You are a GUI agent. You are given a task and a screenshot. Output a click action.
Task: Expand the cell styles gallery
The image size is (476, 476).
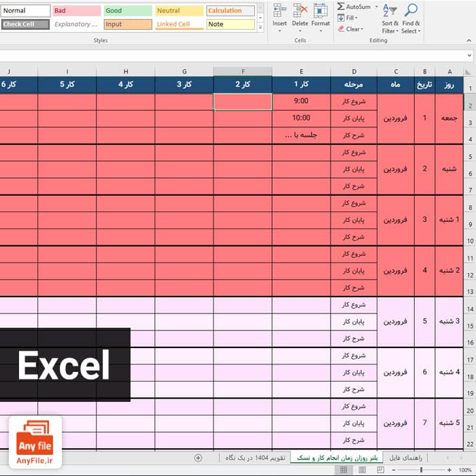260,28
